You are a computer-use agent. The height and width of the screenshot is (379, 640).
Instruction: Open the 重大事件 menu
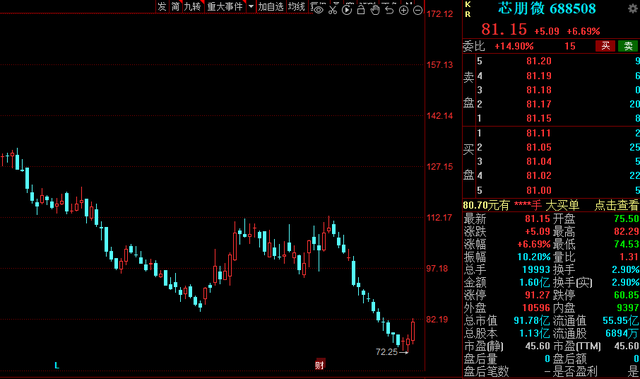tap(225, 7)
